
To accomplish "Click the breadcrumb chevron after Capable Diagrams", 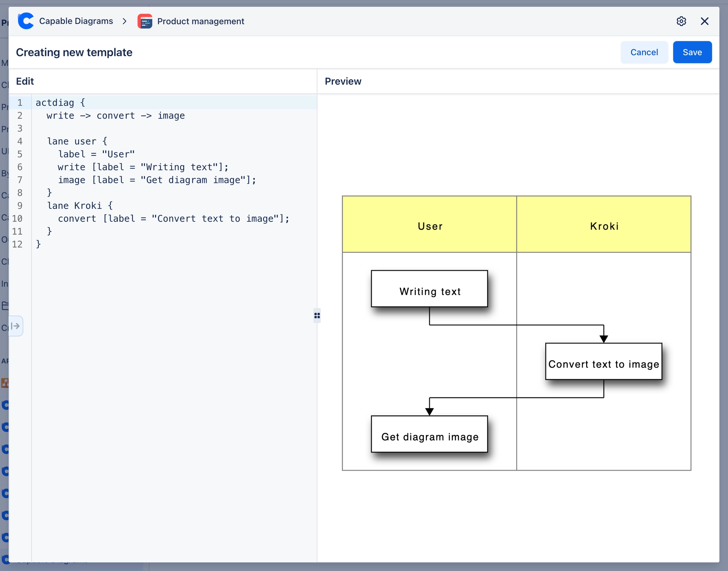I will 124,21.
